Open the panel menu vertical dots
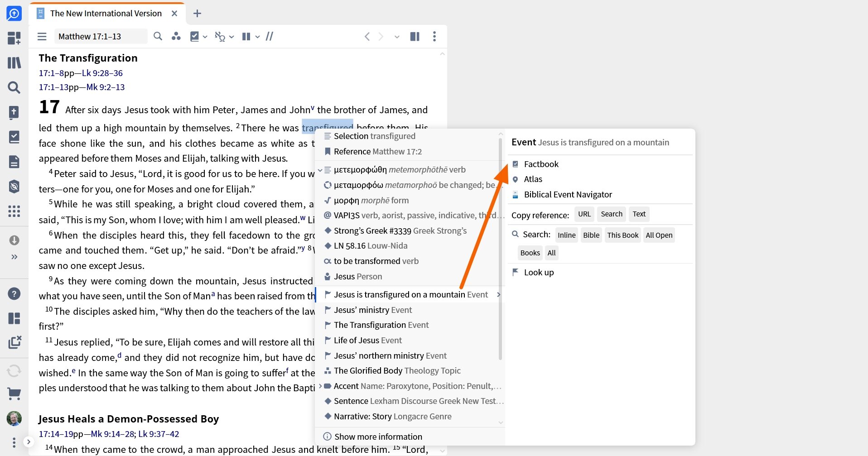This screenshot has height=456, width=868. coord(434,37)
